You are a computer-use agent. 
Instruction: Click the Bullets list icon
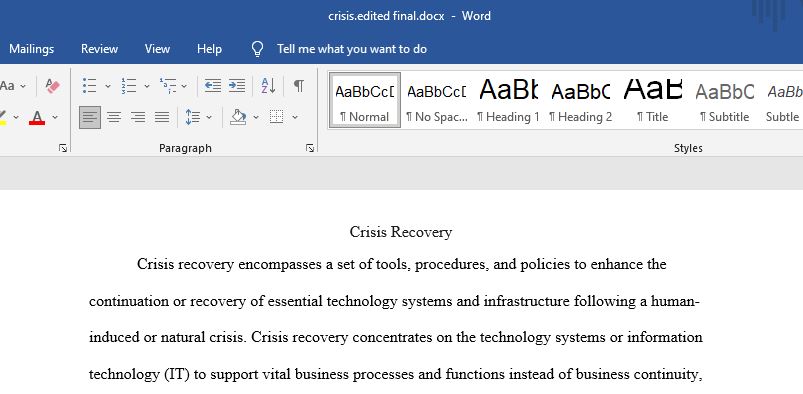coord(90,86)
